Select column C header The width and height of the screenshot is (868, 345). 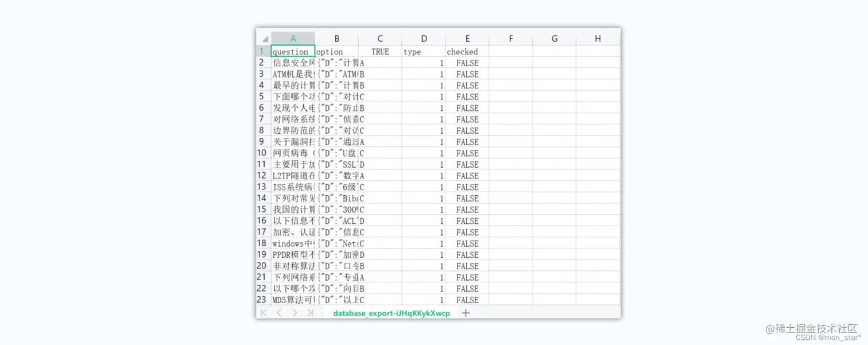click(380, 38)
